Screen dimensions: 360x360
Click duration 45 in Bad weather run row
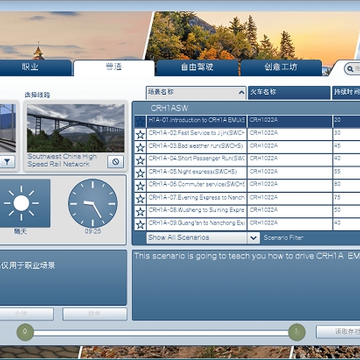pos(337,146)
